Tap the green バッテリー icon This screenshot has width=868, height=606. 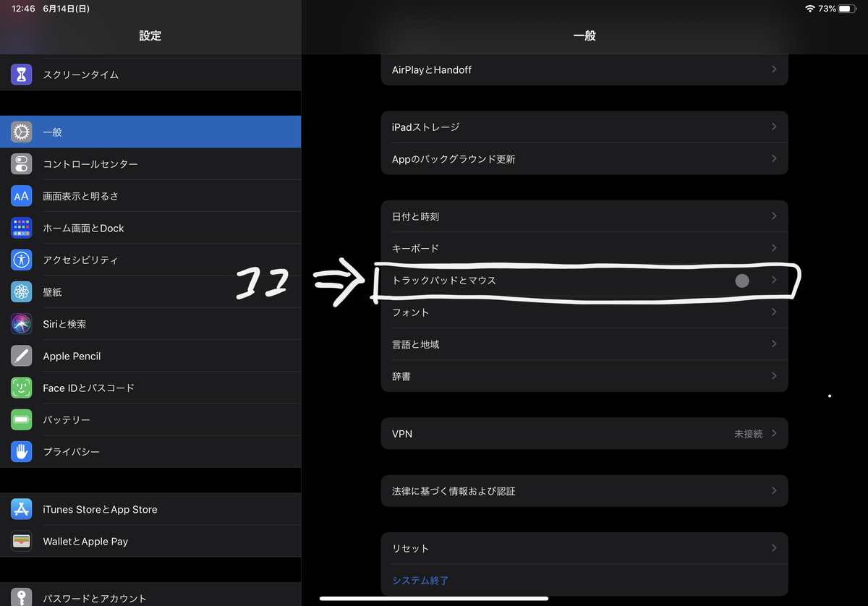[22, 419]
